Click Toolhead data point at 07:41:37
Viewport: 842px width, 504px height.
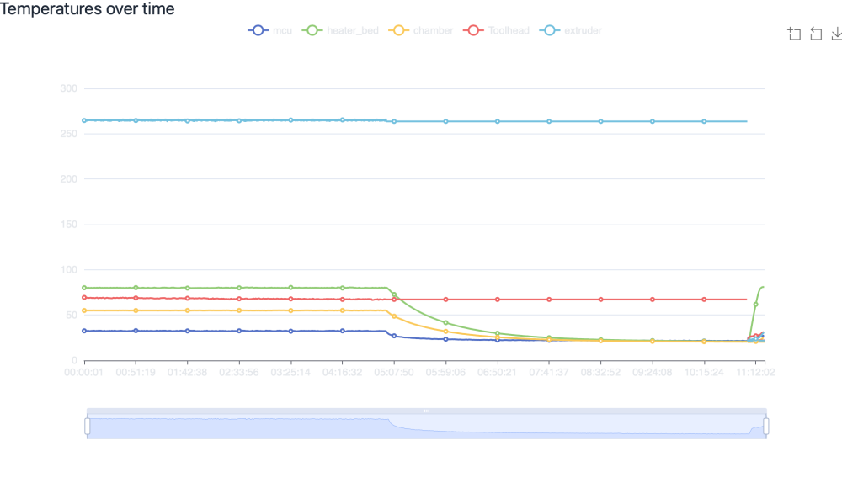[549, 300]
